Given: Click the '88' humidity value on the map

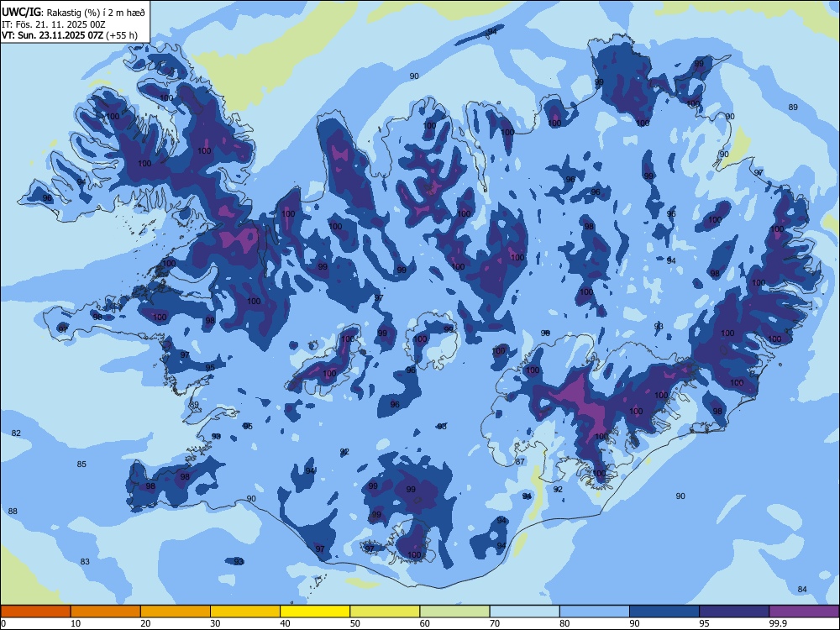Looking at the screenshot, I should (13, 511).
